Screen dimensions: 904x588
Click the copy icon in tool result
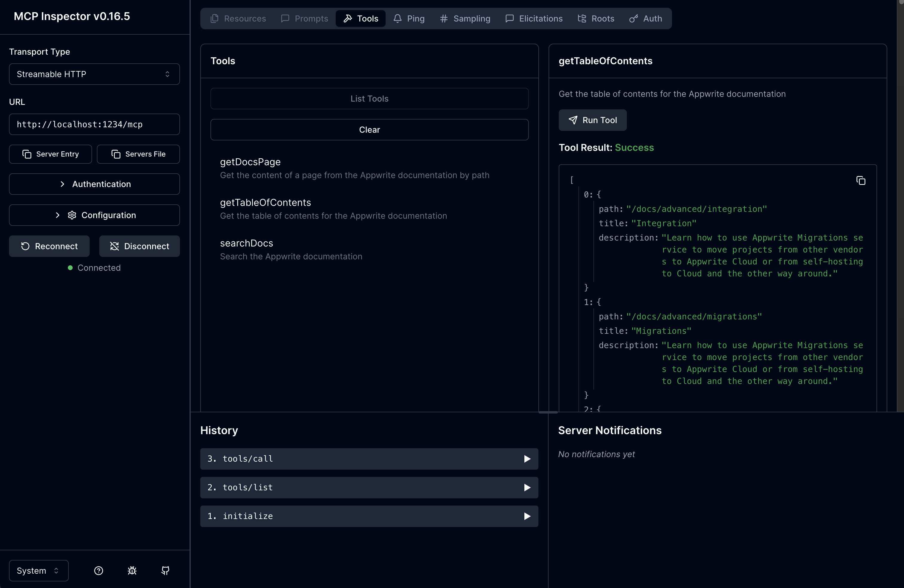coord(861,181)
